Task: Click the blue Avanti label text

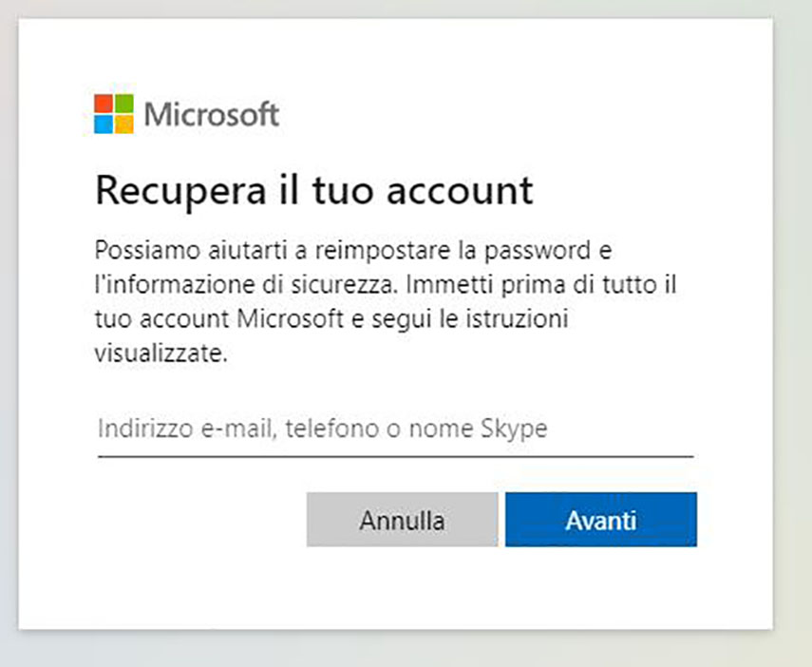Action: click(601, 520)
